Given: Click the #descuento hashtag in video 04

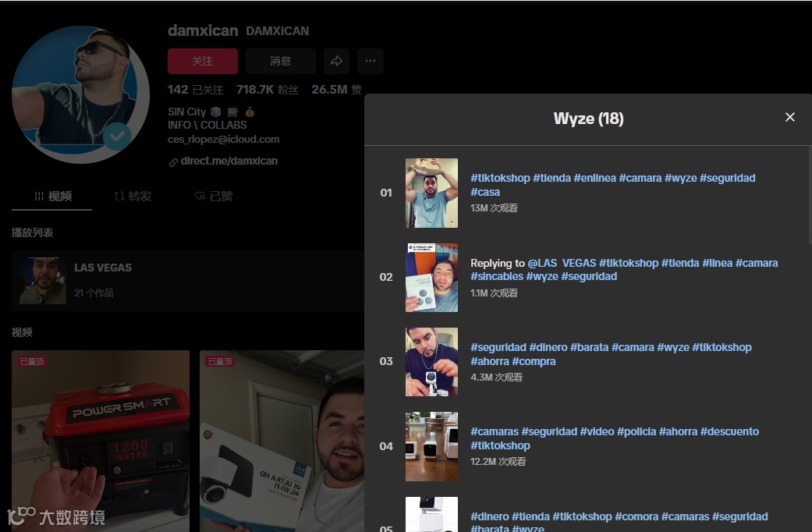Looking at the screenshot, I should 729,431.
